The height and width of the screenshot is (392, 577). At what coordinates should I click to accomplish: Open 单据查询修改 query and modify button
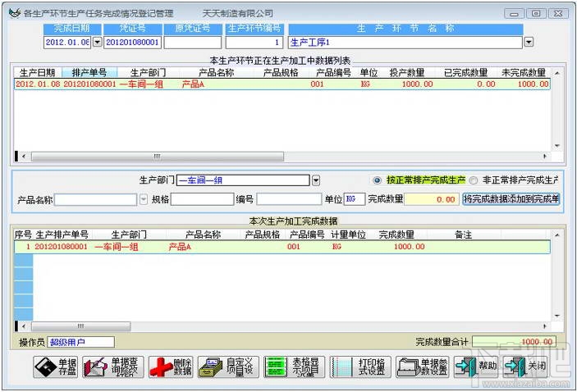click(x=113, y=367)
